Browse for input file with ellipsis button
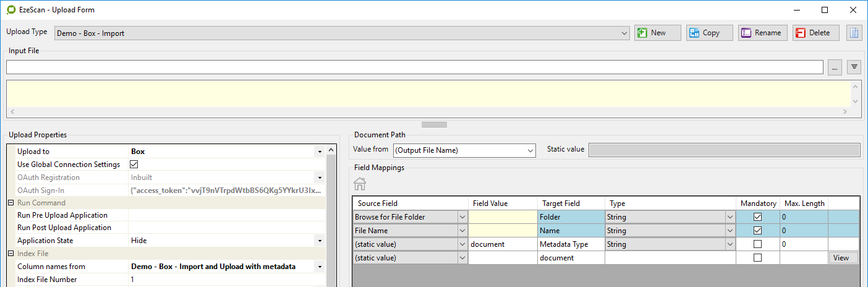The height and width of the screenshot is (287, 868). (x=835, y=67)
